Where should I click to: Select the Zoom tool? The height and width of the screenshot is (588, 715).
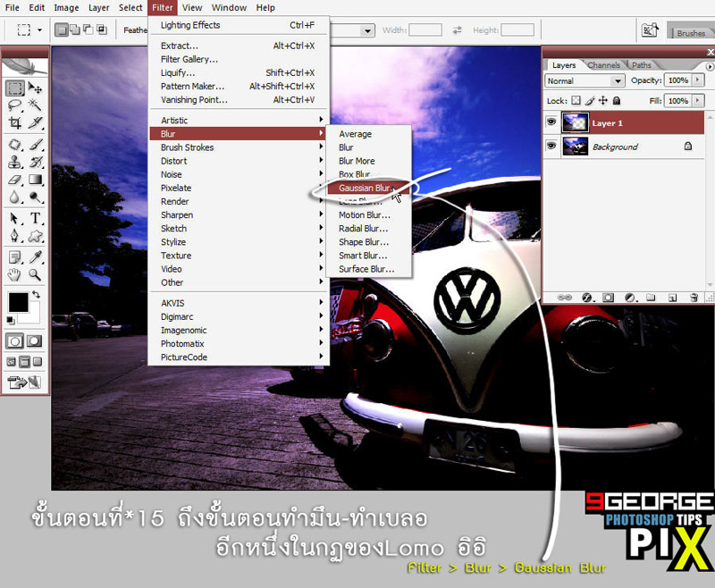click(x=35, y=275)
